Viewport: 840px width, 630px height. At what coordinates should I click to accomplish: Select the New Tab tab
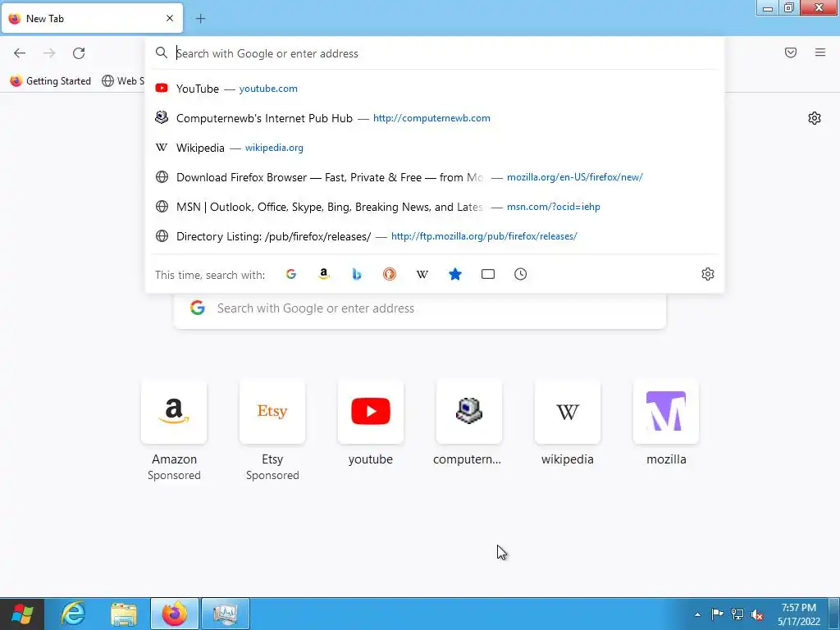click(92, 18)
